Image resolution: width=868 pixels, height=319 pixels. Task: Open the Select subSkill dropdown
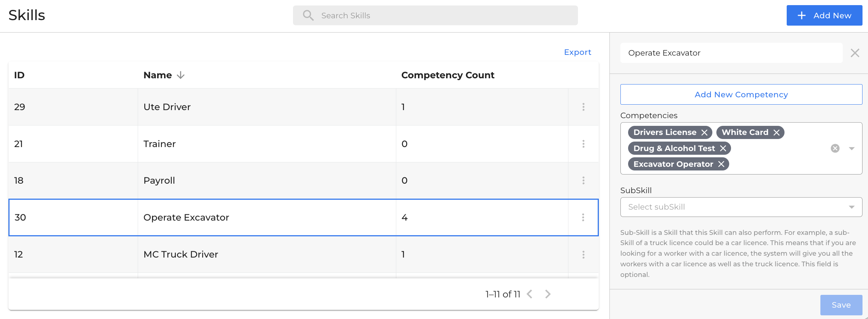(x=741, y=207)
